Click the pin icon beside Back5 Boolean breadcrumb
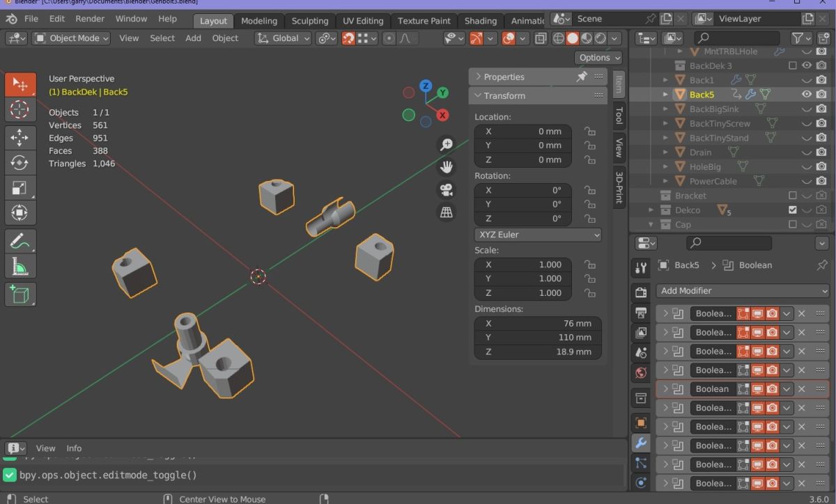836x504 pixels. [821, 265]
